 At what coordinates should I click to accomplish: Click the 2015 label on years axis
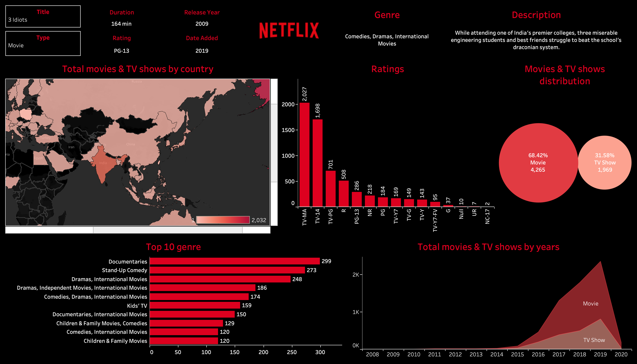coord(517,355)
